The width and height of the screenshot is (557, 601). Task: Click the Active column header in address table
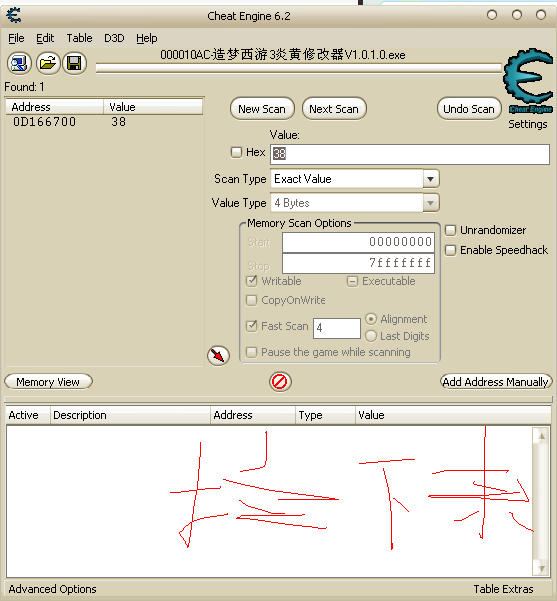coord(28,415)
